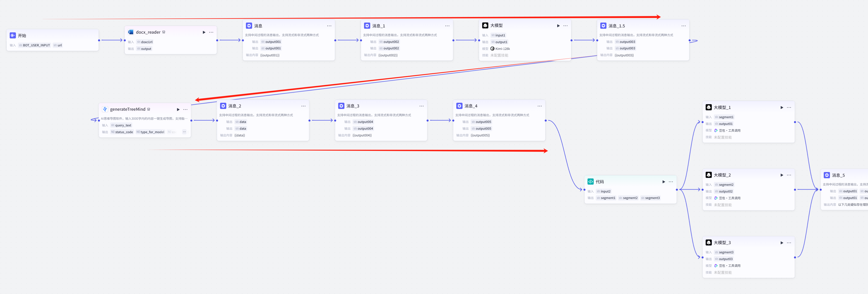Image resolution: width=868 pixels, height=294 pixels.
Task: Click the 代码 code node icon
Action: (x=590, y=182)
